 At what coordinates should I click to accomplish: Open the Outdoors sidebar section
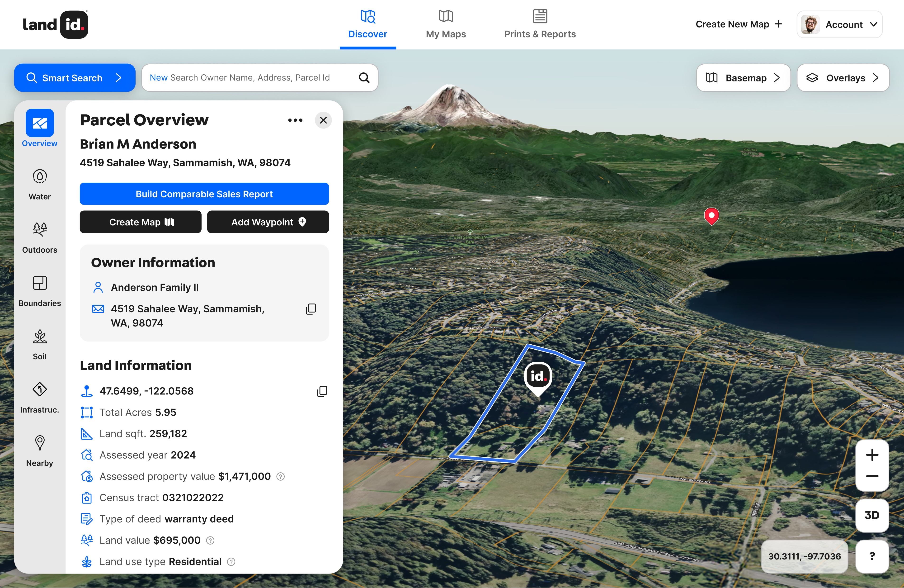click(x=39, y=237)
